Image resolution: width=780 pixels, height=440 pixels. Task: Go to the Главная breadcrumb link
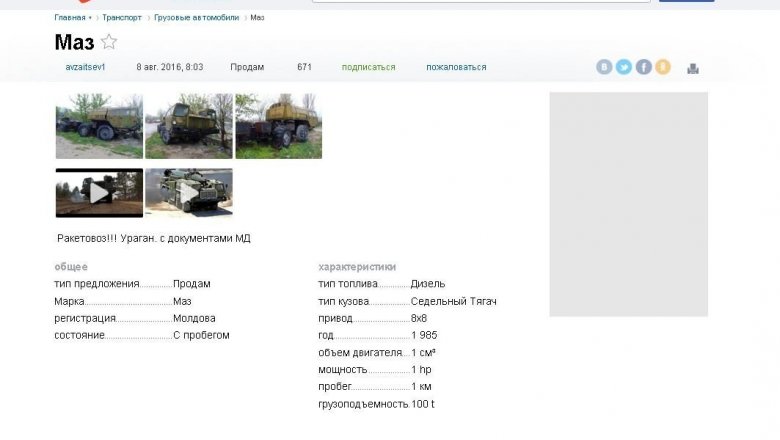tap(70, 17)
